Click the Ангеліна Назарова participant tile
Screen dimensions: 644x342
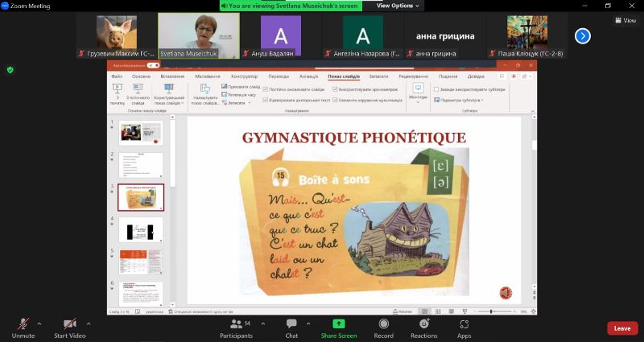[363, 35]
